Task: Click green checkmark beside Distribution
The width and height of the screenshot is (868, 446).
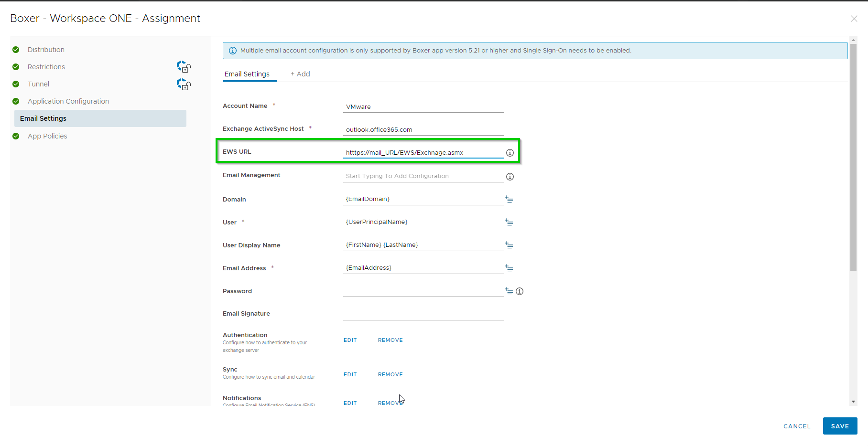Action: coord(16,49)
